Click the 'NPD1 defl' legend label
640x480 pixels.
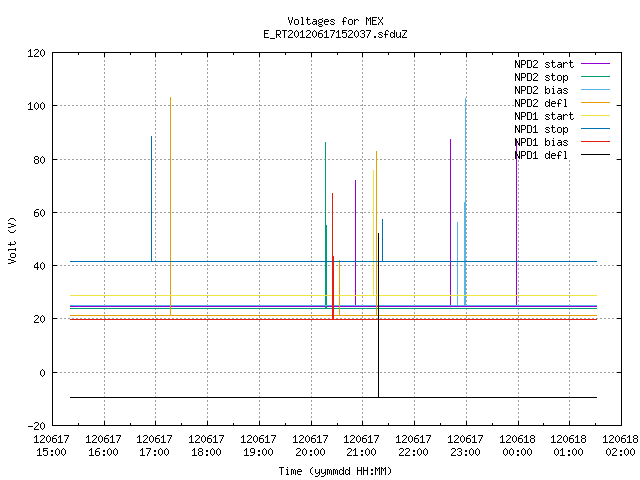click(x=541, y=156)
